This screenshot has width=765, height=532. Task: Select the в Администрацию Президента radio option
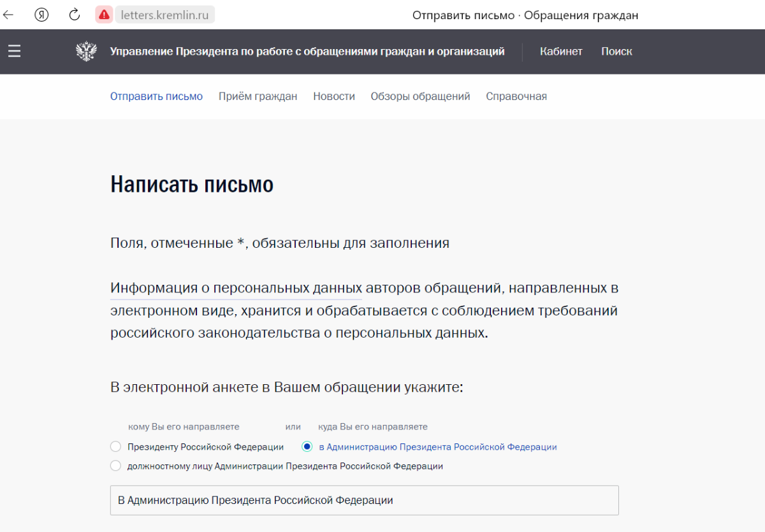(x=307, y=447)
